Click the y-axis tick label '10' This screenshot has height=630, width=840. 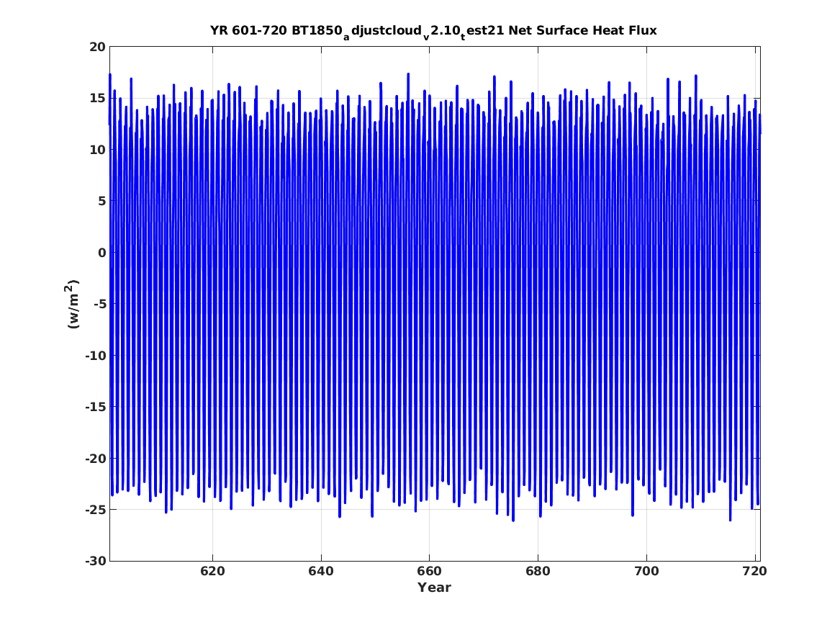coord(97,150)
